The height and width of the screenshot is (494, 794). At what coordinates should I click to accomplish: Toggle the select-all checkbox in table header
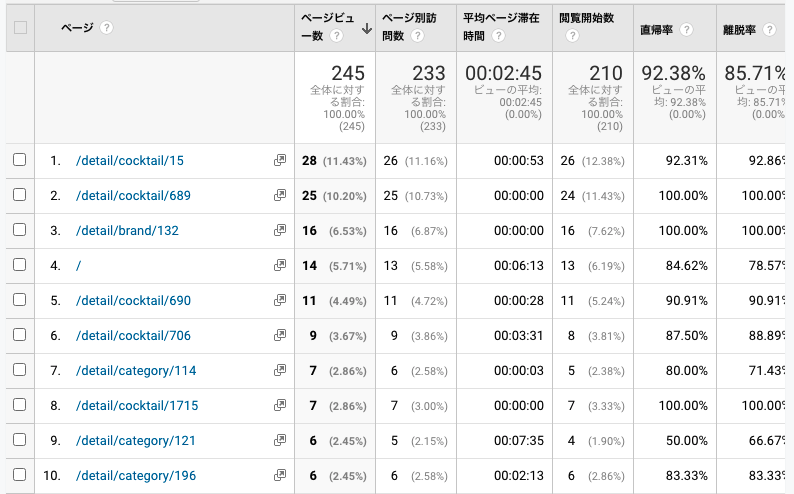19,28
